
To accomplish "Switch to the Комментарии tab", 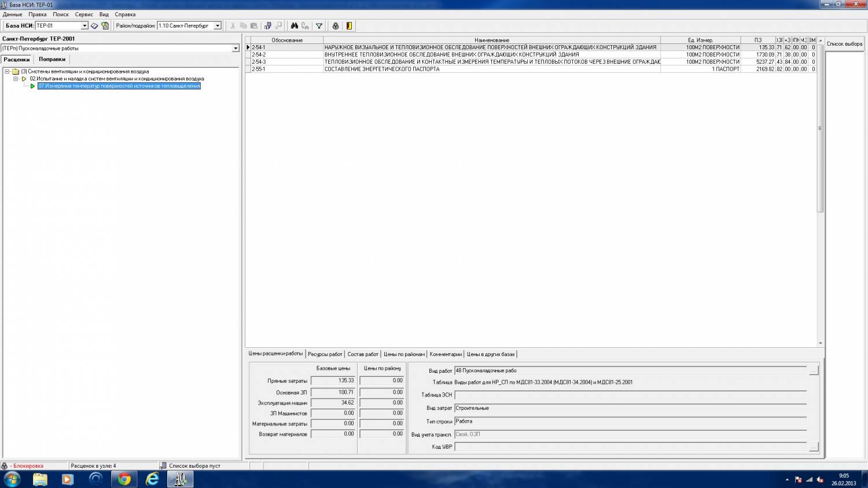I will click(446, 354).
